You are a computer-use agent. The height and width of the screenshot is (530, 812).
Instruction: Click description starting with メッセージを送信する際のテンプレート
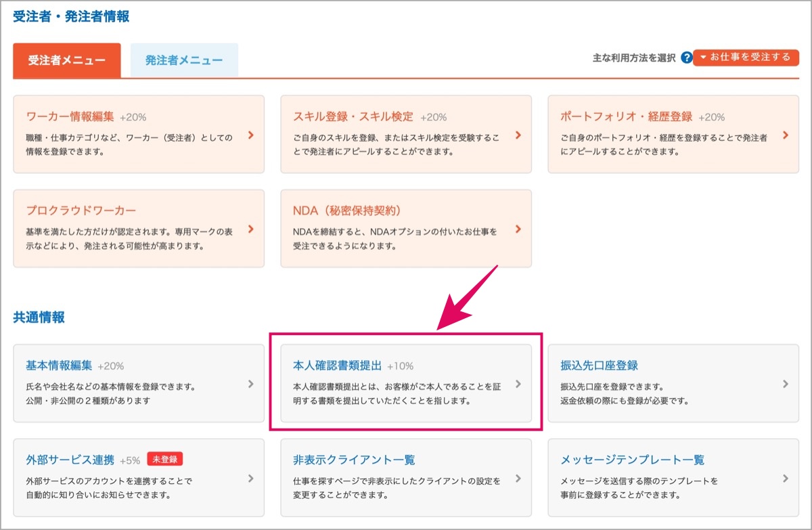pyautogui.click(x=639, y=487)
